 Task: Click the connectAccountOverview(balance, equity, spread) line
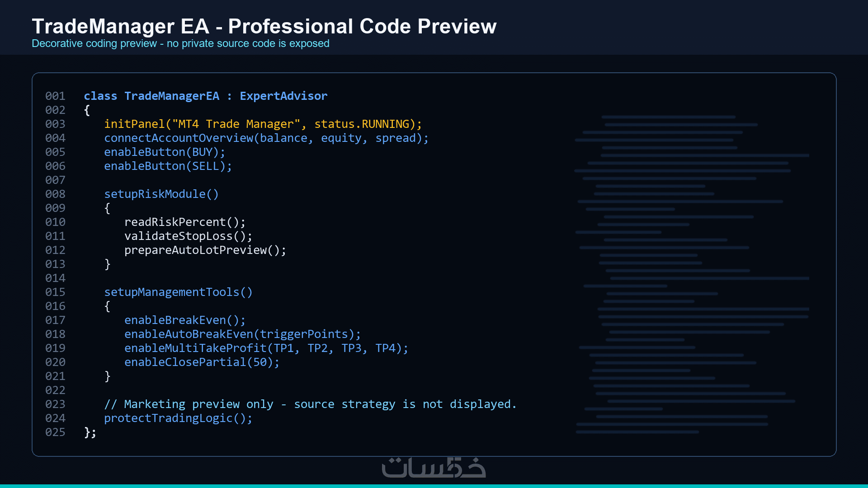click(x=266, y=138)
